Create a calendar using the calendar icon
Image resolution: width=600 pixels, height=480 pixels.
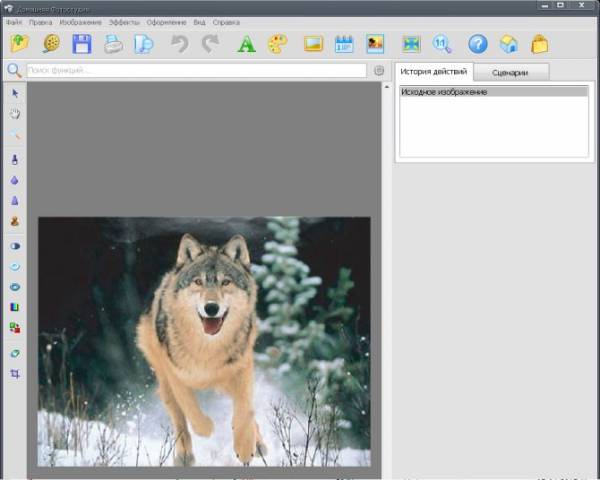coord(344,44)
